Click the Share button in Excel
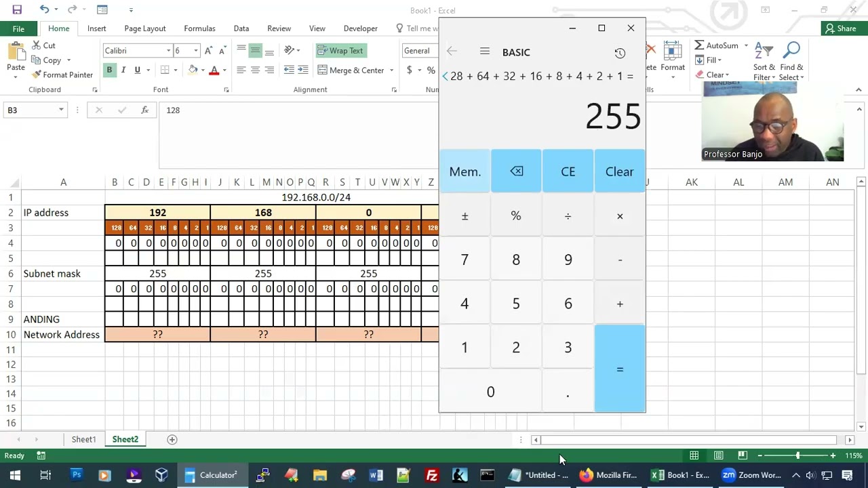 pyautogui.click(x=840, y=28)
